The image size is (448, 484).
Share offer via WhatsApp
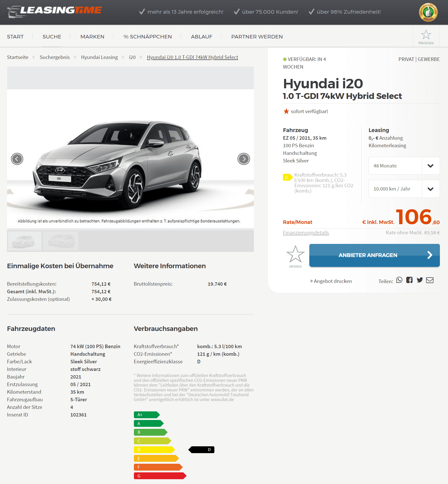coord(399,280)
